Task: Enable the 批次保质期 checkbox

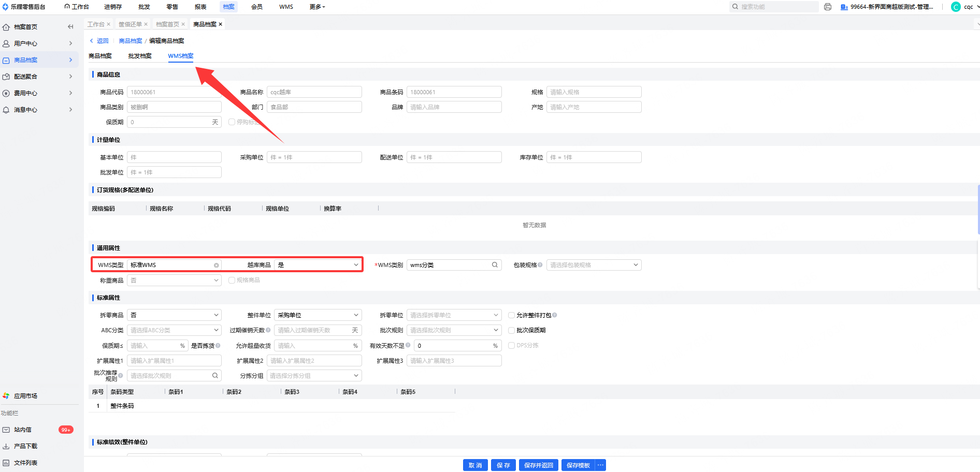Action: (511, 330)
